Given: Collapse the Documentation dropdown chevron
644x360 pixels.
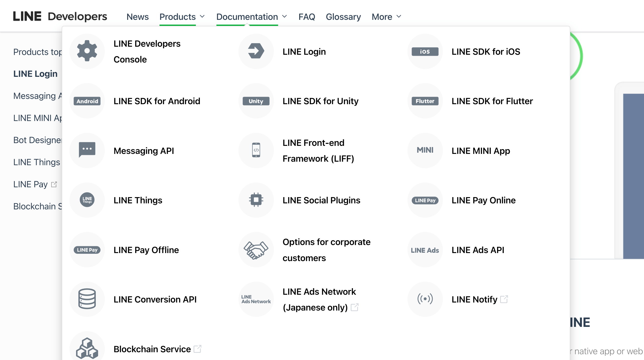Looking at the screenshot, I should pos(284,17).
